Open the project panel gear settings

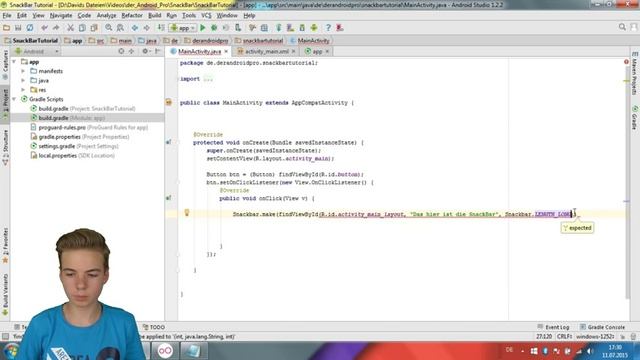pyautogui.click(x=146, y=51)
